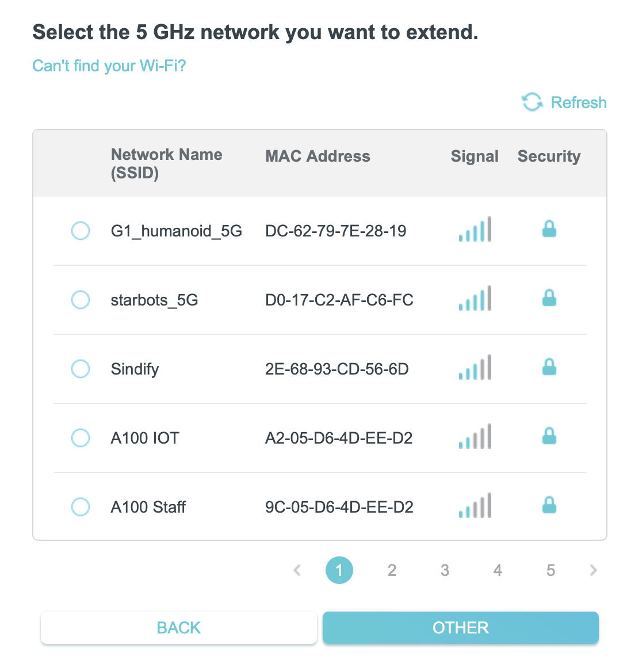The width and height of the screenshot is (627, 672).
Task: Select the Sindify network radio button
Action: click(x=81, y=369)
